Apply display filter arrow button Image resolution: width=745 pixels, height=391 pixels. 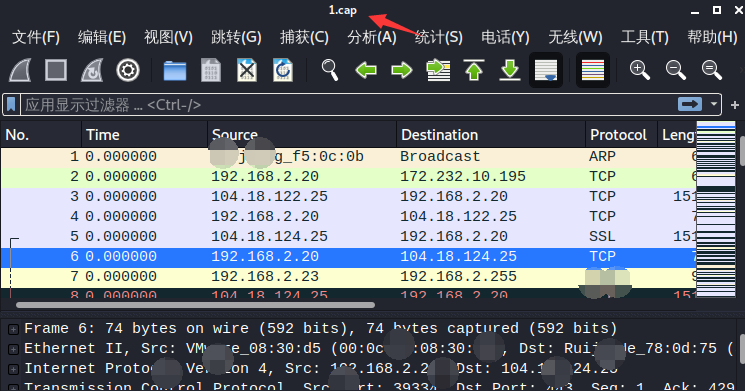click(690, 104)
